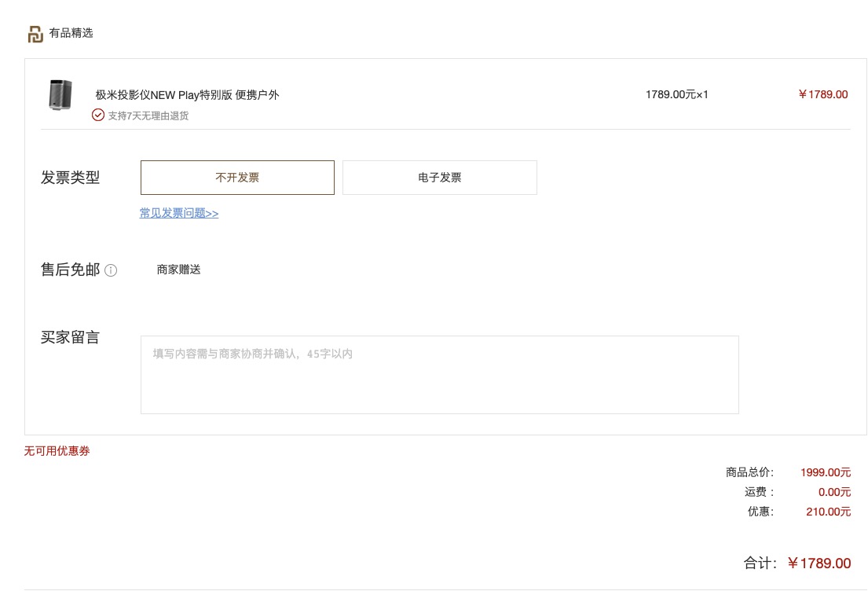This screenshot has height=591, width=868.
Task: Click into the 买家留言 message box
Action: (x=440, y=374)
